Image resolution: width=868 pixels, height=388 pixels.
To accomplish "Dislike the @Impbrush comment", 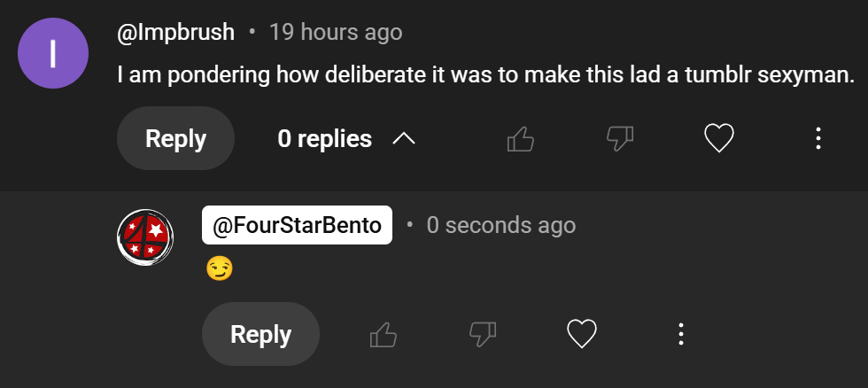I will click(620, 139).
